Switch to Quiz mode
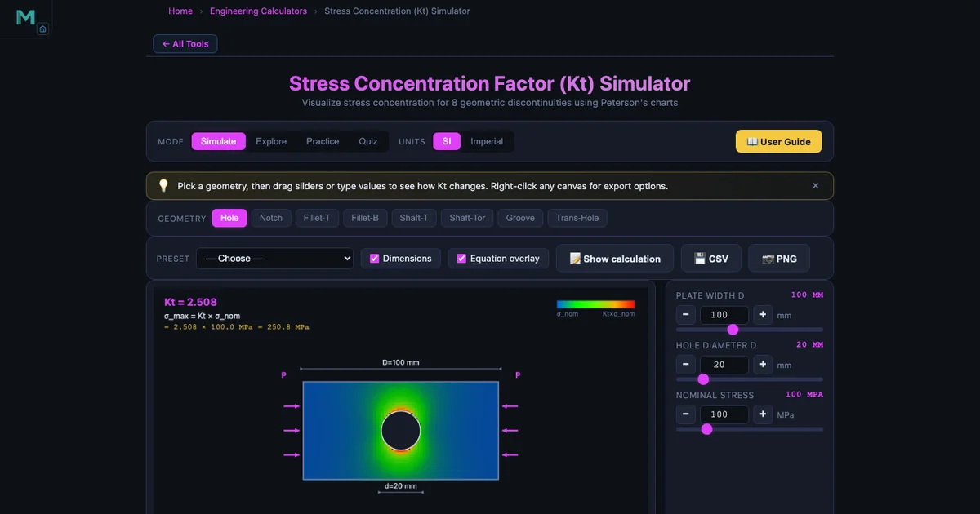 [368, 141]
